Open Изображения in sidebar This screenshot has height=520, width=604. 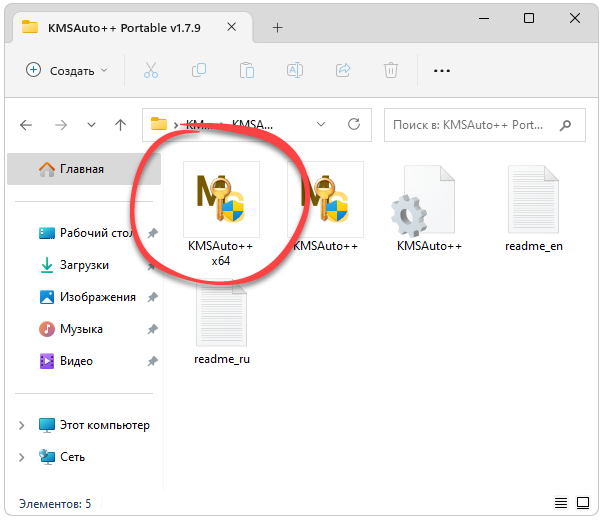(x=87, y=297)
